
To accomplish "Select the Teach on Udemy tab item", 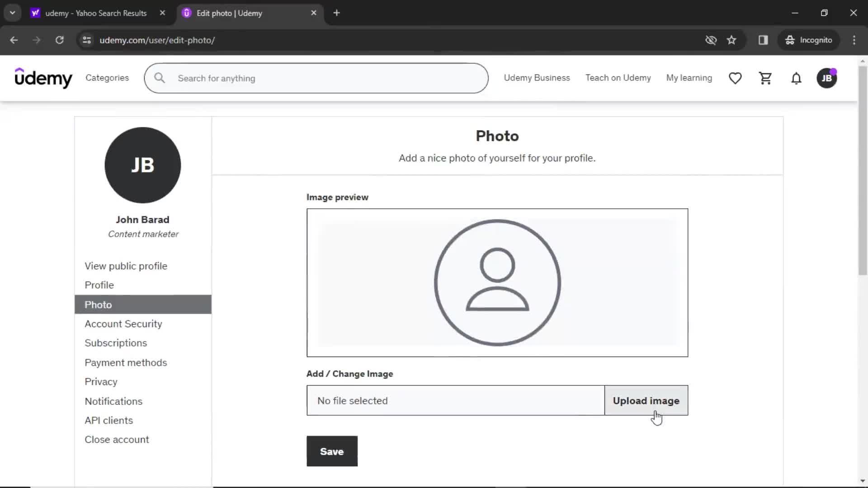I will pyautogui.click(x=618, y=78).
